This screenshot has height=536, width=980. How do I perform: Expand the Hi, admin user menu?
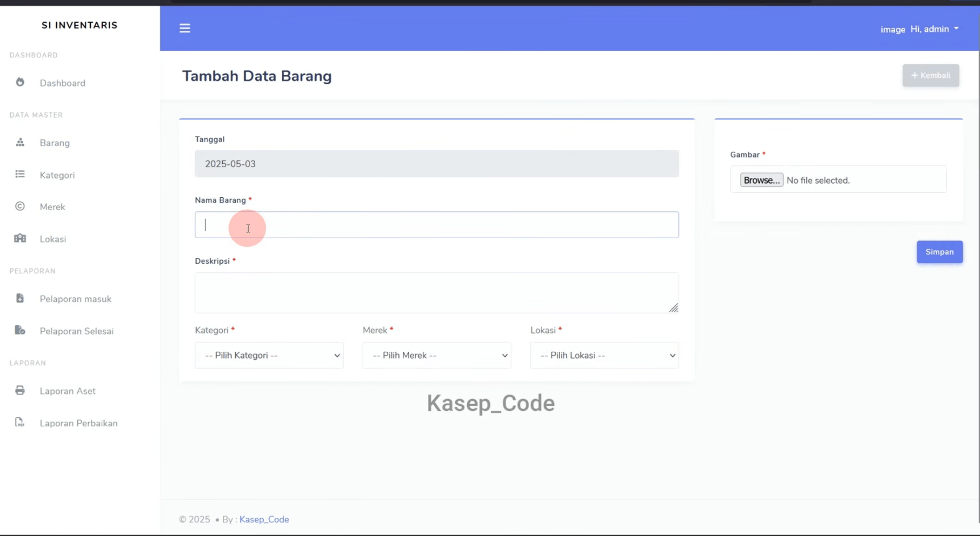[x=934, y=29]
